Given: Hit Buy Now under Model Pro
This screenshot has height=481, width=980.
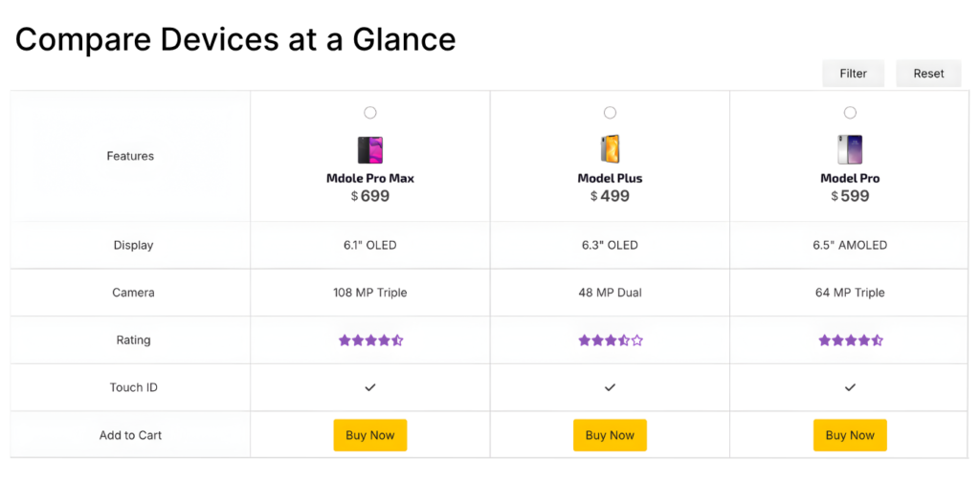Looking at the screenshot, I should tap(850, 435).
